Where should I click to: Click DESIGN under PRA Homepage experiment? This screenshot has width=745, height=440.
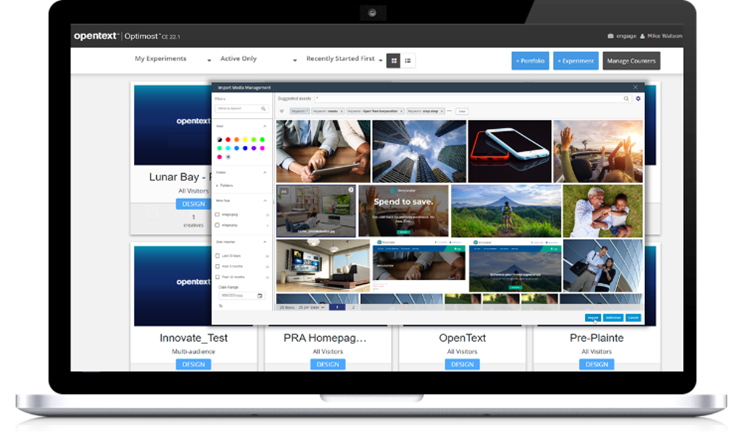pos(328,364)
